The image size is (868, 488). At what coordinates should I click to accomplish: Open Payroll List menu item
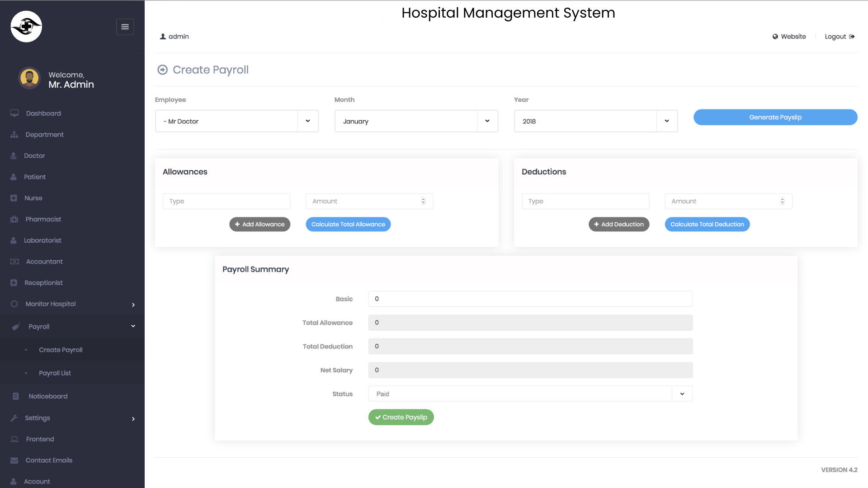tap(55, 373)
